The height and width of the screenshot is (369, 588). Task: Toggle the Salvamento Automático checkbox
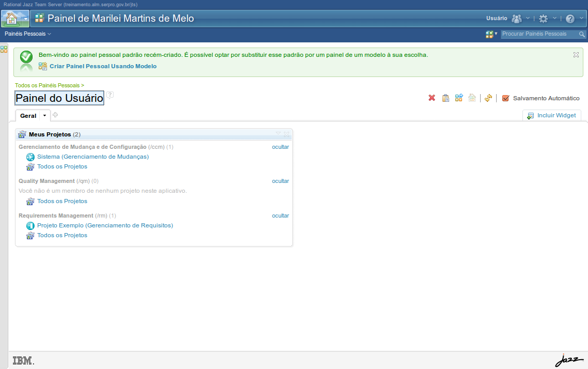tap(505, 98)
